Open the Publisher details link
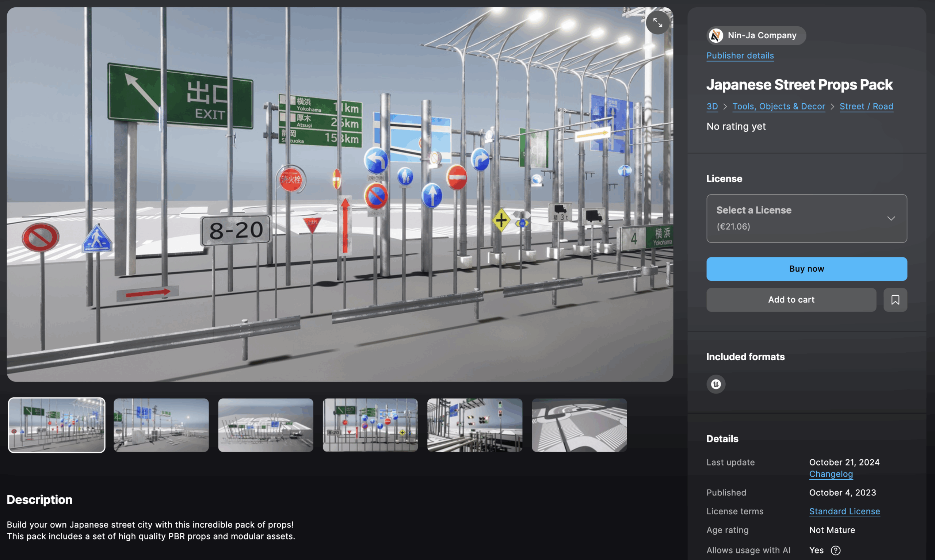935x560 pixels. (x=740, y=56)
